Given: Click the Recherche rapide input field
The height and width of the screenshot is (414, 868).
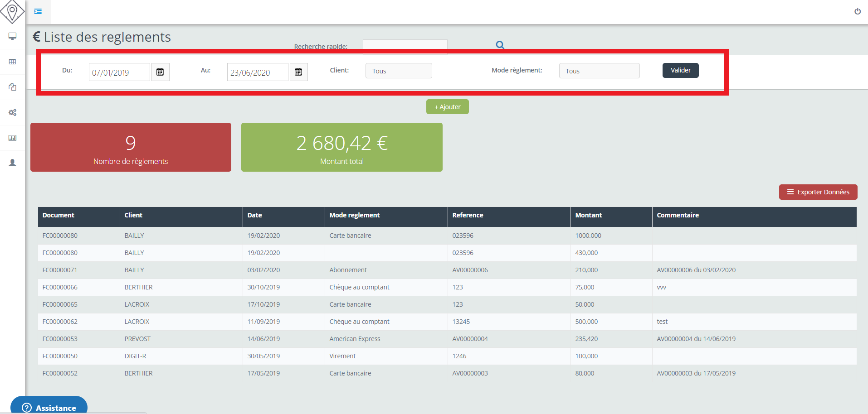Looking at the screenshot, I should (405, 45).
